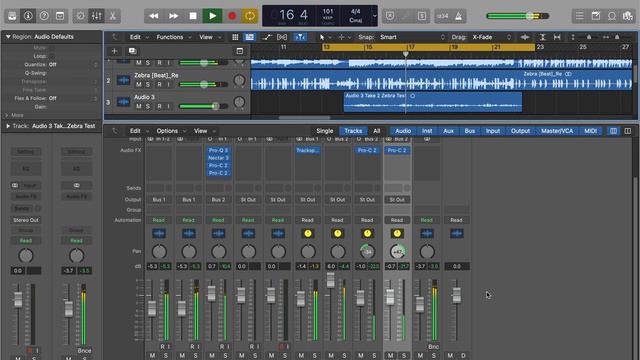
Task: Record-enable the Audio 3 track
Action: tap(159, 106)
